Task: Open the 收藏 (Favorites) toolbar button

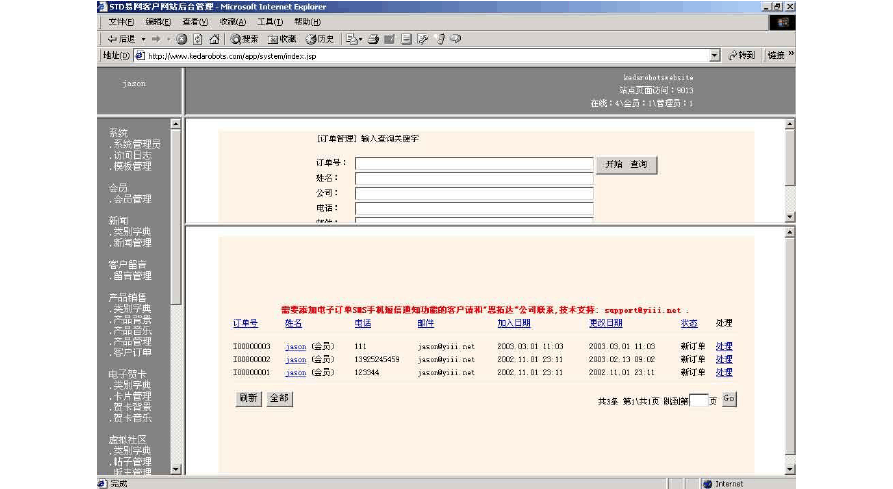Action: [281, 39]
